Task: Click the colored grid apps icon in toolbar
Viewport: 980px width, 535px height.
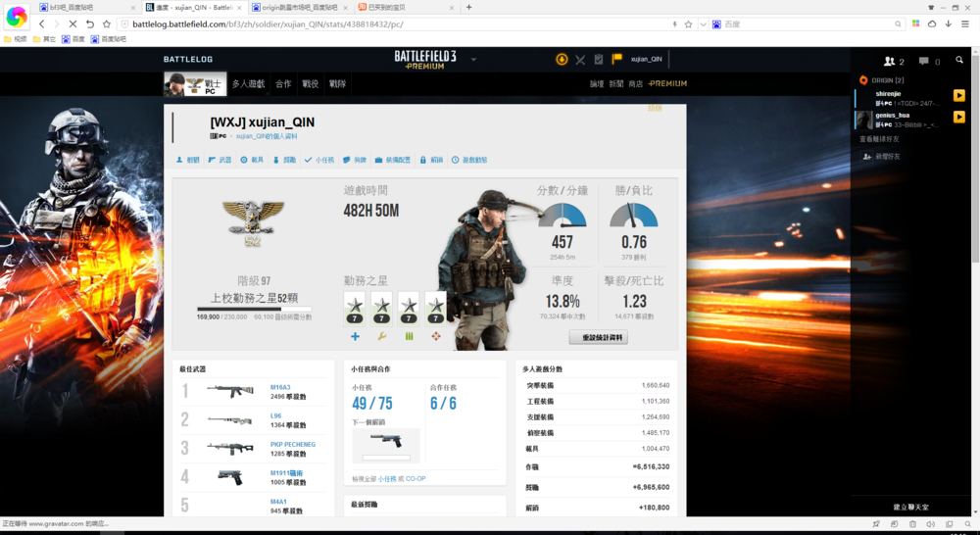Action: point(915,24)
